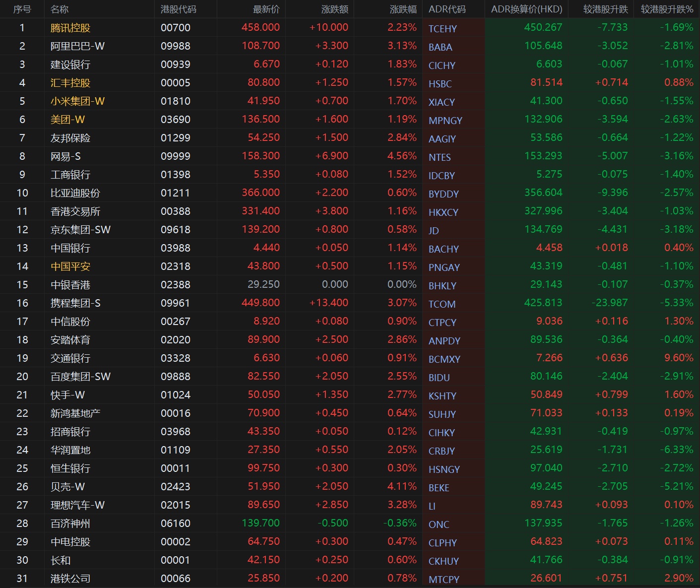The height and width of the screenshot is (588, 700).
Task: Click the -6.33% discount value
Action: coord(677,450)
